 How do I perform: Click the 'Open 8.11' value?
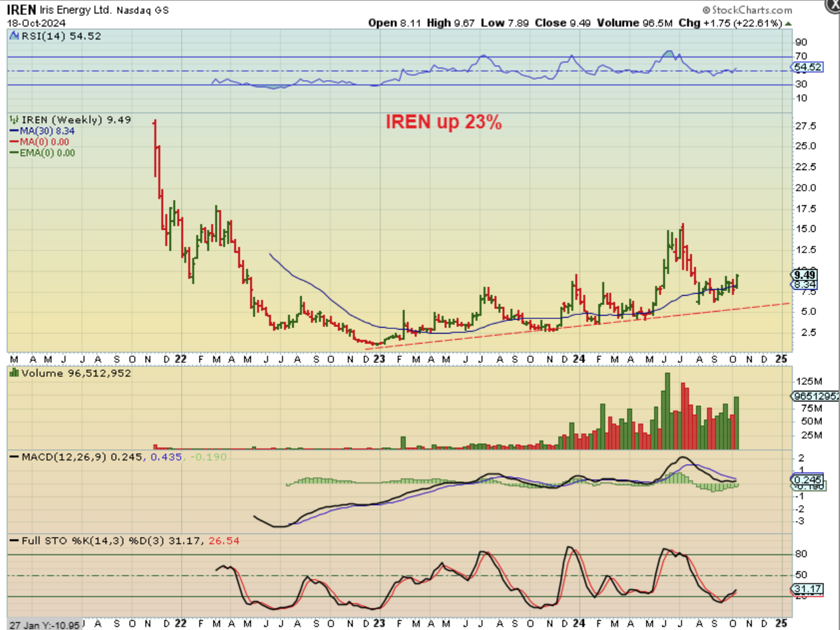coord(395,23)
